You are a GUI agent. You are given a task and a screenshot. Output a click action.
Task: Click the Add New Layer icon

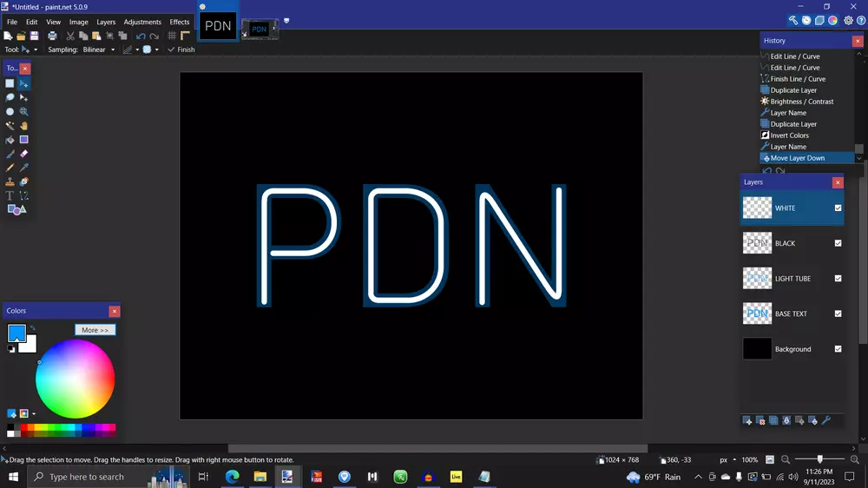747,421
